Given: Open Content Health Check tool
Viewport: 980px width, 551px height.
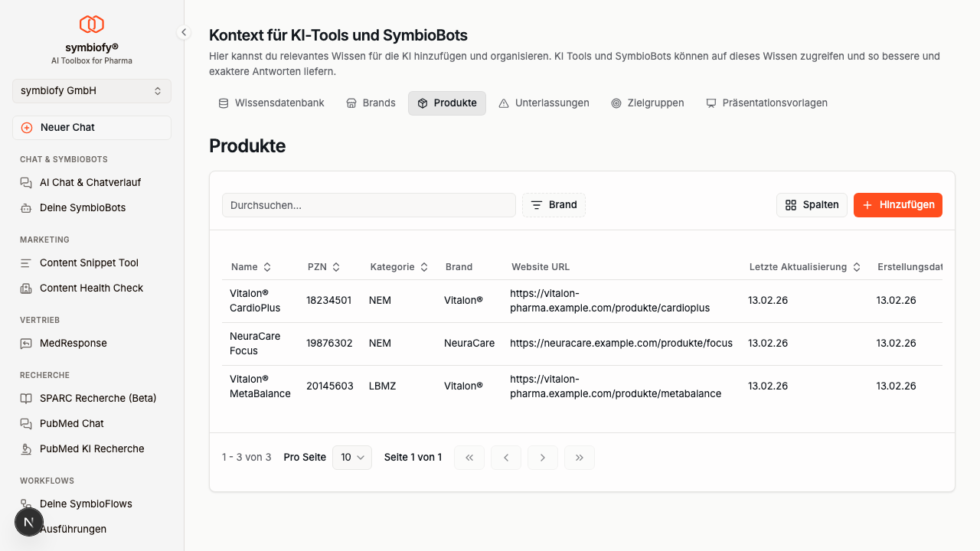Looking at the screenshot, I should click(91, 288).
